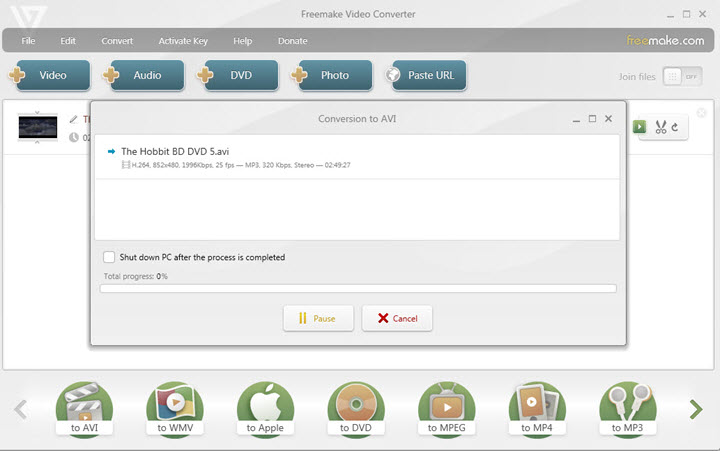Enable Shut down PC after process checkbox
The image size is (720, 451).
pos(109,257)
